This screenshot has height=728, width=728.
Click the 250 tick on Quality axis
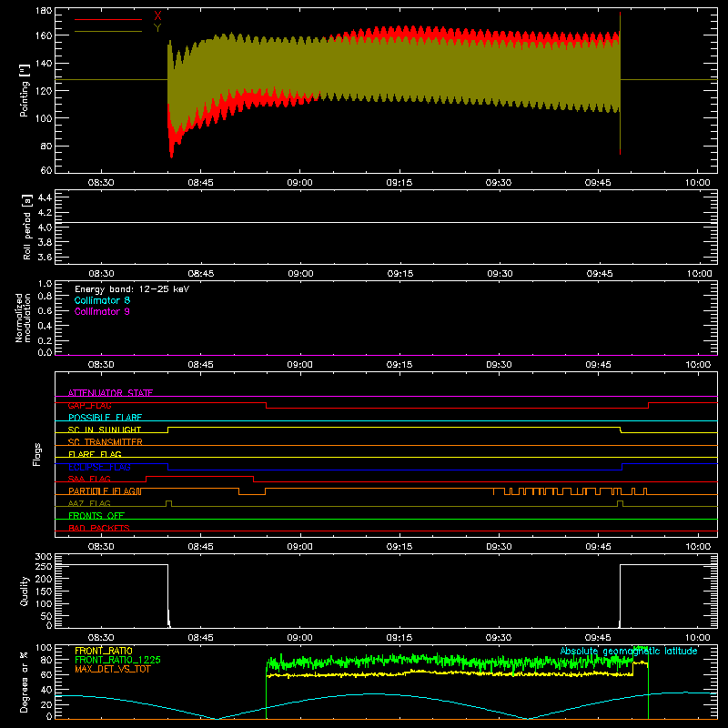pos(44,567)
